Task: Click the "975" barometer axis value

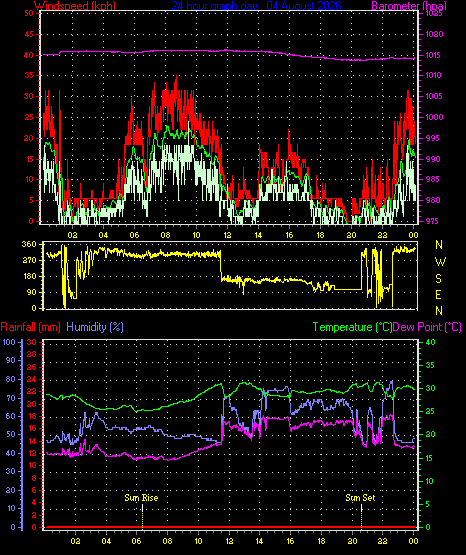Action: (x=432, y=221)
